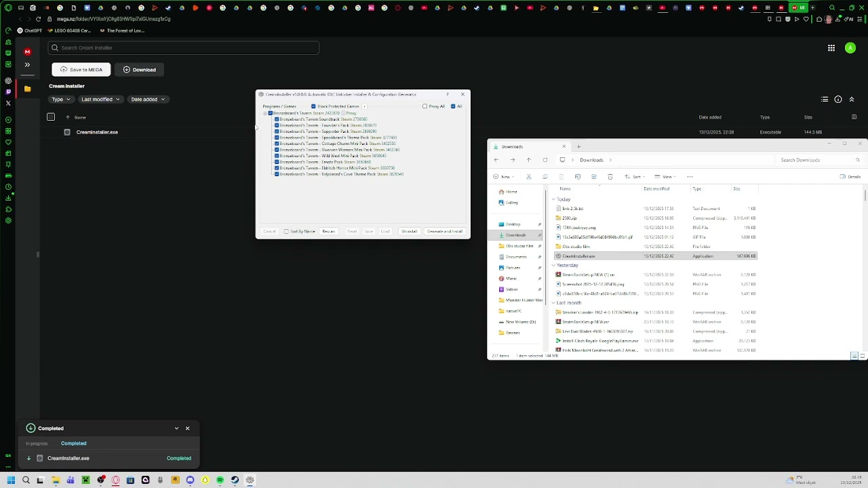Click the MEGA logo icon
Screen dimensions: 868x488
[x=27, y=52]
